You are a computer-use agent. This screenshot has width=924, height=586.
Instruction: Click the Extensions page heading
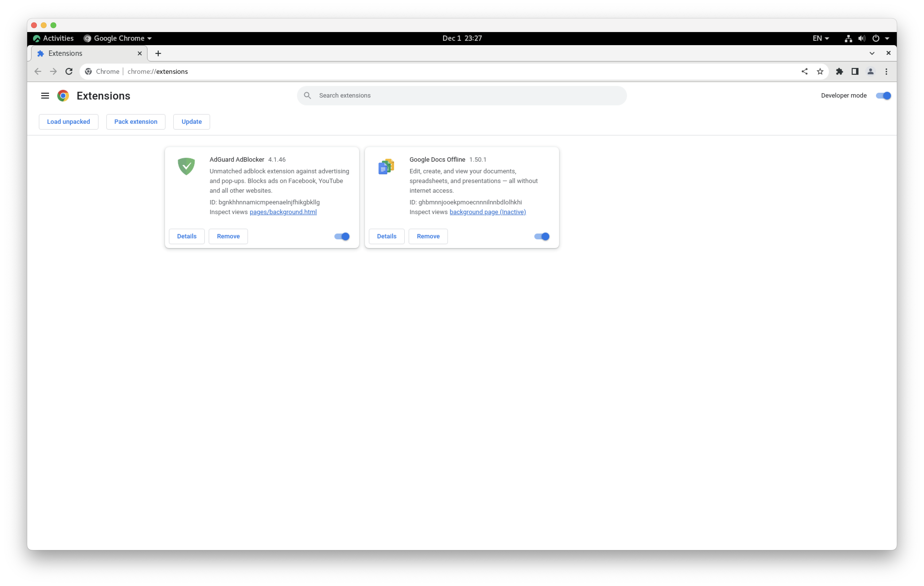tap(103, 96)
